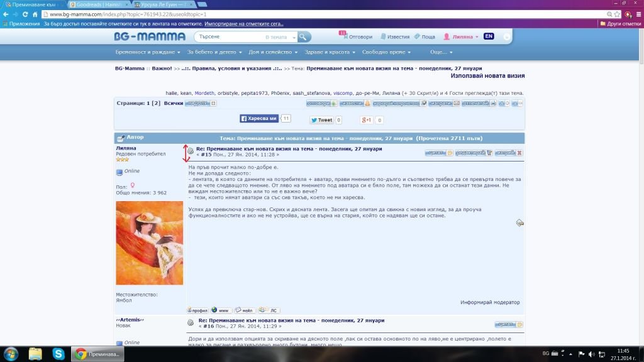Click the Използвай новата визия link
This screenshot has height=362, width=644.
tap(487, 76)
